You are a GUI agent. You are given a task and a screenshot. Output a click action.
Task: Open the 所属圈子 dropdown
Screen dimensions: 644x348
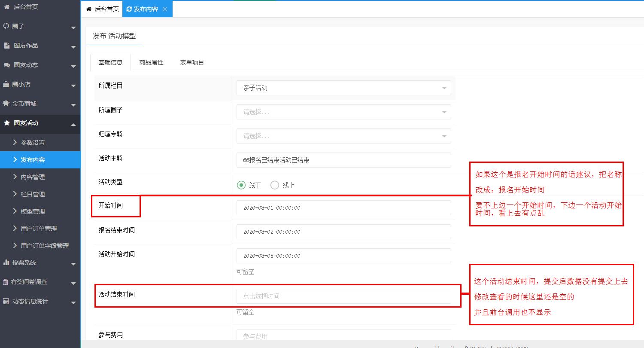click(343, 112)
